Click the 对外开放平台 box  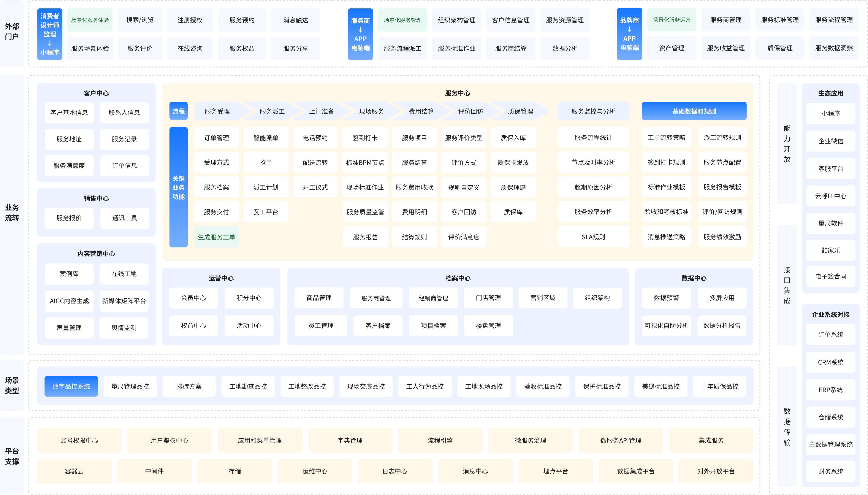(x=716, y=471)
